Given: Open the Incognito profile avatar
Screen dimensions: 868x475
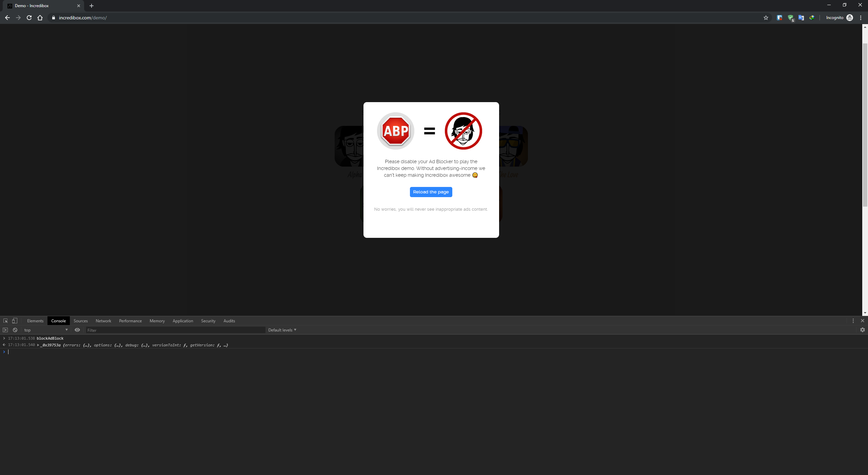Looking at the screenshot, I should pyautogui.click(x=850, y=18).
